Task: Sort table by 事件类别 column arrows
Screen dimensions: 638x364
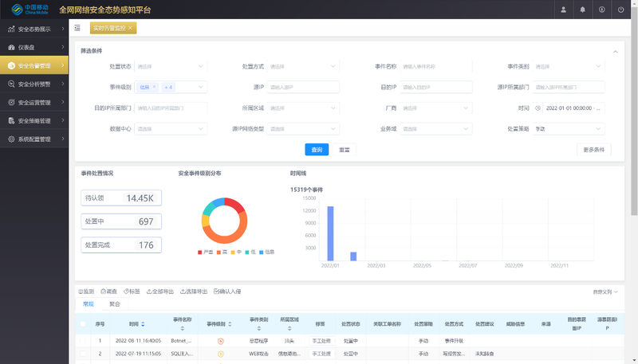Action: click(258, 328)
